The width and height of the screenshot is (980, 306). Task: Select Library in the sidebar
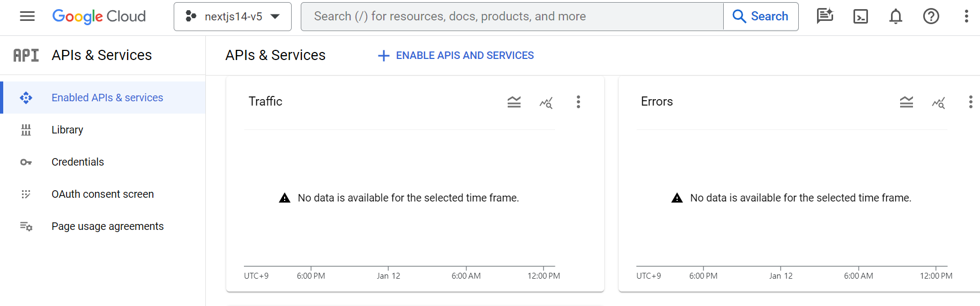pyautogui.click(x=67, y=130)
